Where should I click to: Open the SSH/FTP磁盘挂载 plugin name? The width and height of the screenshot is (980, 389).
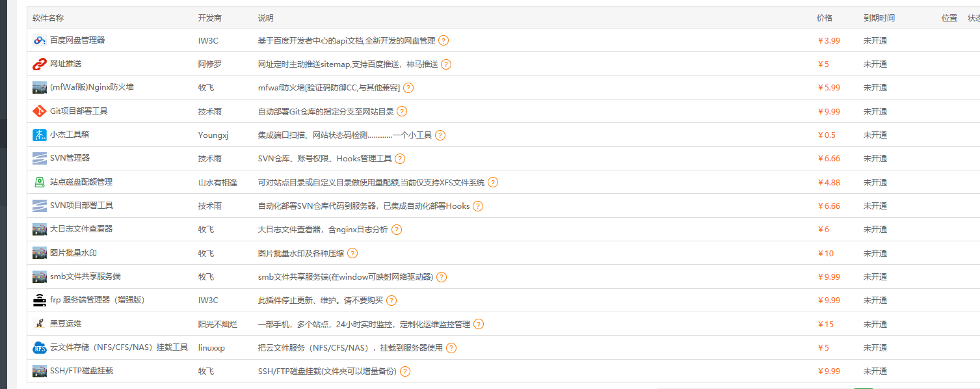click(82, 371)
